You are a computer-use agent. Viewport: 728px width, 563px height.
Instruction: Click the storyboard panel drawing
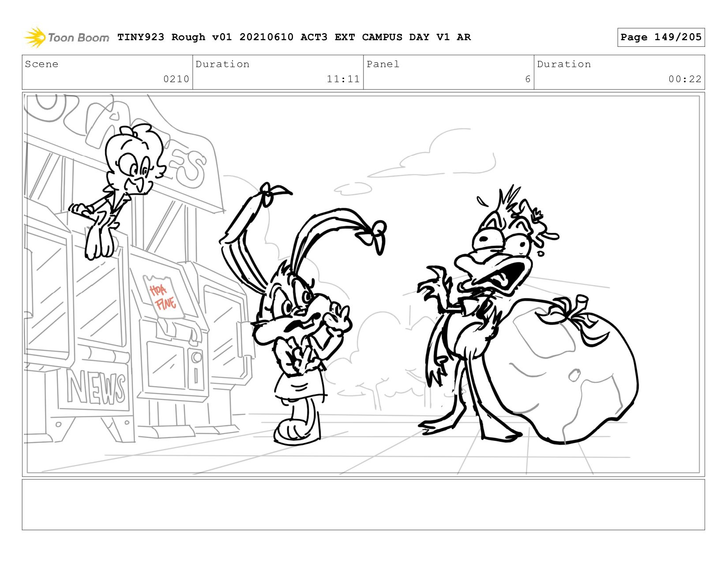click(363, 284)
